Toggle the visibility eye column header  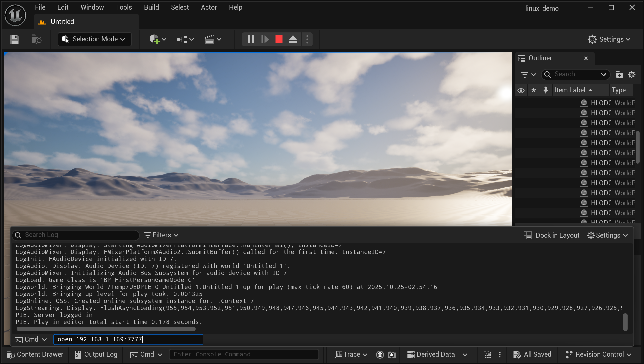click(521, 90)
